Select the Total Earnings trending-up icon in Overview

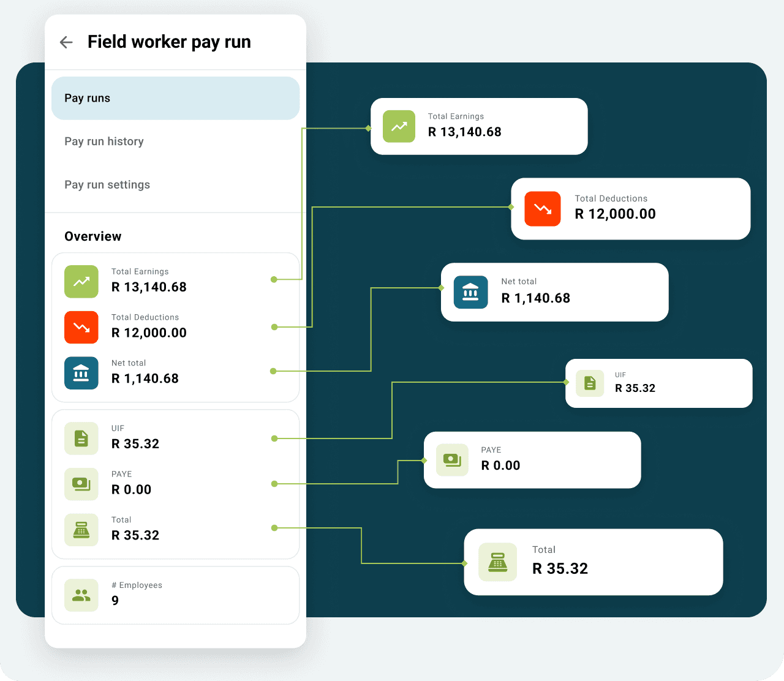[81, 282]
